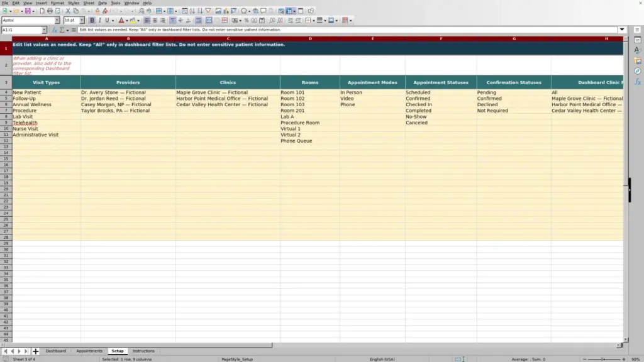Open Borders dropdown arrow
This screenshot has width=644, height=362.
[314, 21]
